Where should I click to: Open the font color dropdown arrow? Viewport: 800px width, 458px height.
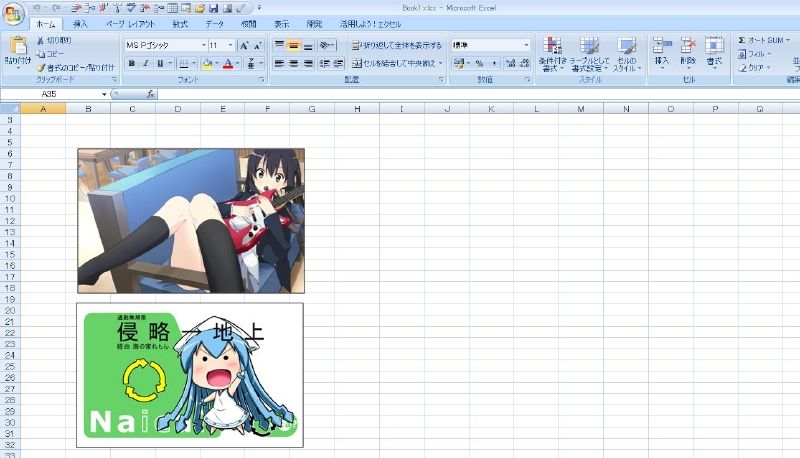tap(238, 63)
